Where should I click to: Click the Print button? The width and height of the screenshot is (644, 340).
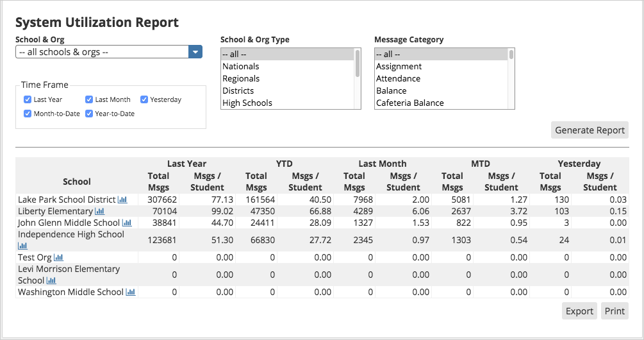(615, 311)
